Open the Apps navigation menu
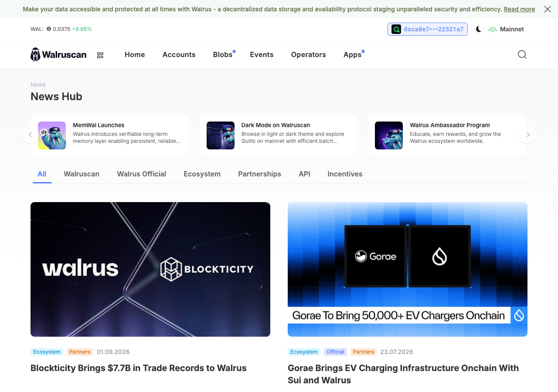558x392 pixels. point(352,54)
